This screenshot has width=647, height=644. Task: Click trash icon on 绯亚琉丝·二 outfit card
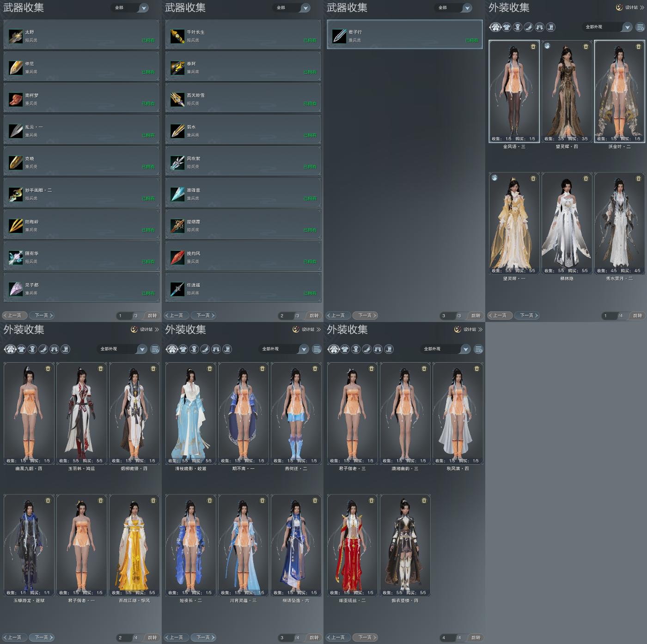point(372,500)
